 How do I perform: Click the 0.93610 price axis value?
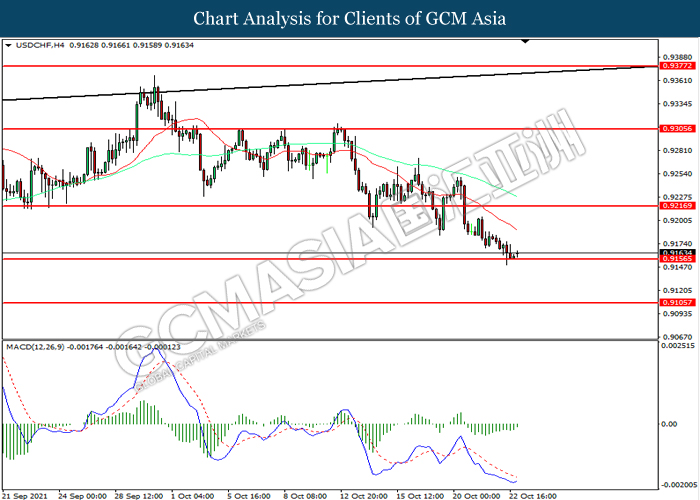(677, 80)
